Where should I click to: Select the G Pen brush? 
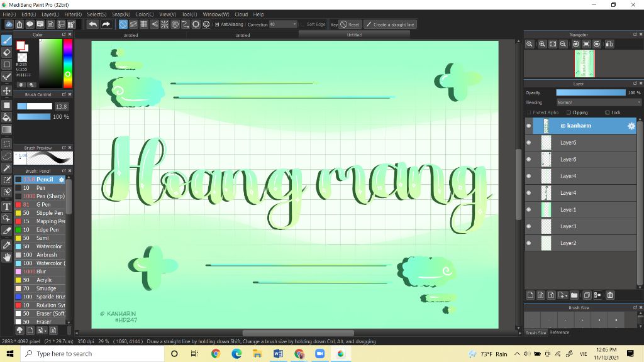click(40, 205)
